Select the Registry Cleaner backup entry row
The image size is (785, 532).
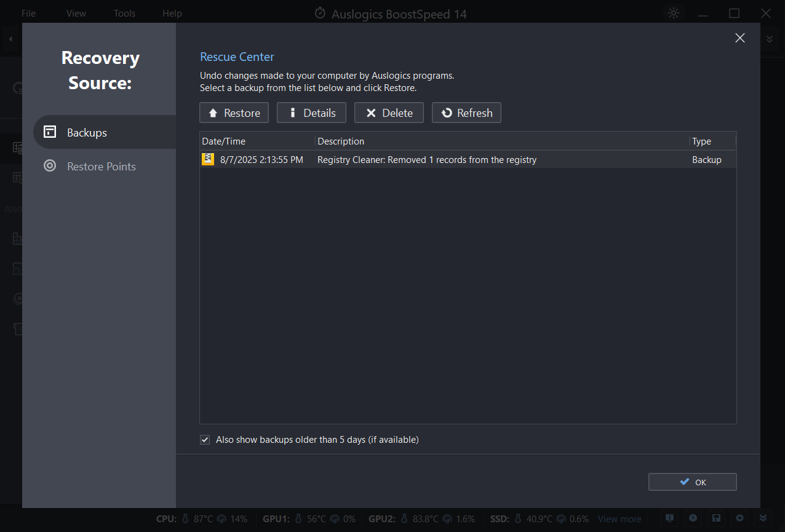coord(427,159)
